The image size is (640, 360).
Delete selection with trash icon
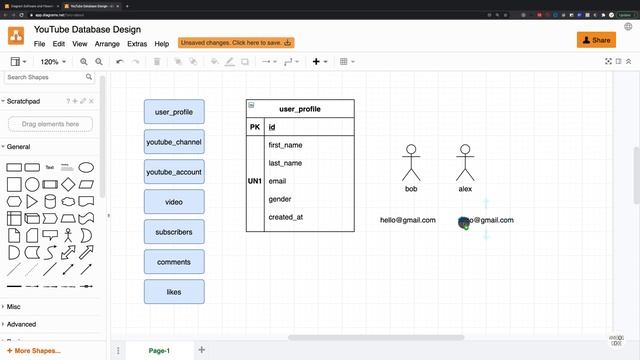click(157, 62)
